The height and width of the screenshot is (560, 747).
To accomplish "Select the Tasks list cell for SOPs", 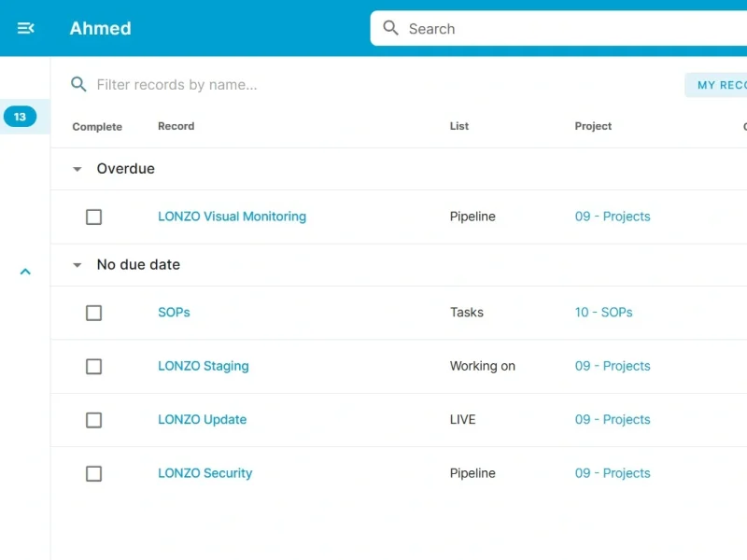I will [467, 313].
